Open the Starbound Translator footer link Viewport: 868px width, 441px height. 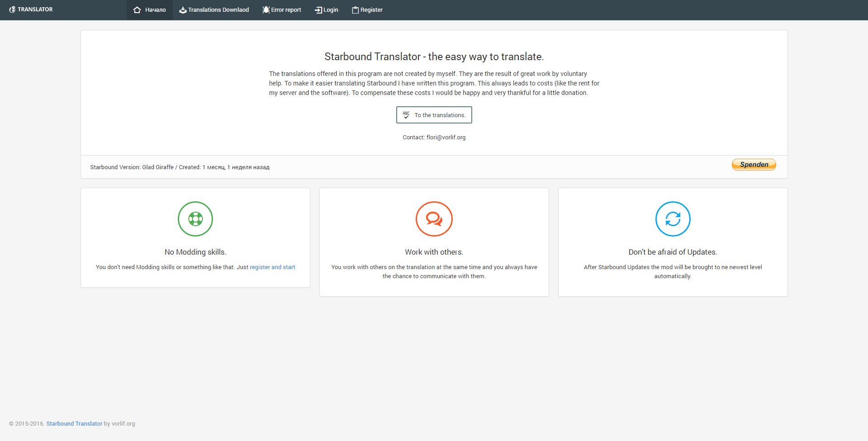click(74, 424)
